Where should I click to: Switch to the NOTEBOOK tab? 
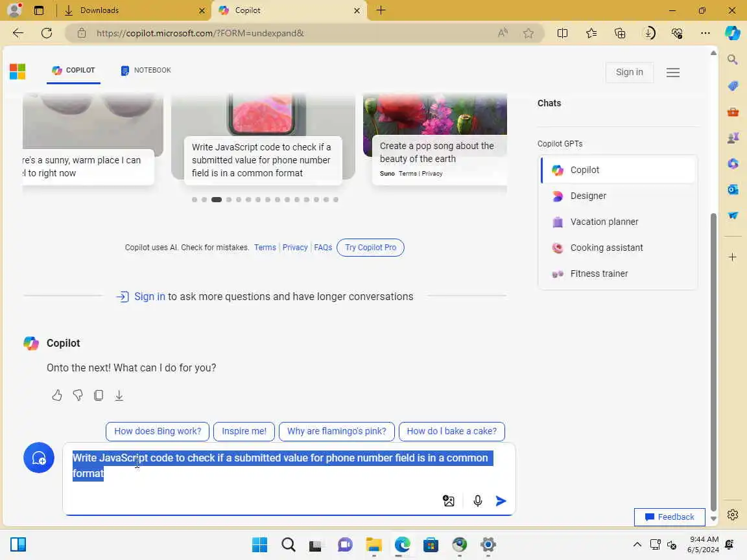[145, 71]
